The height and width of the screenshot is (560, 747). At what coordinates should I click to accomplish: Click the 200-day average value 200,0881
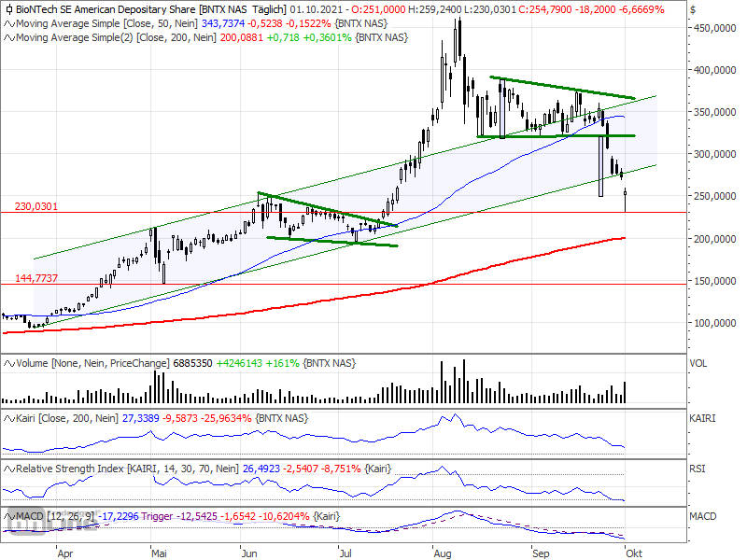pos(242,37)
